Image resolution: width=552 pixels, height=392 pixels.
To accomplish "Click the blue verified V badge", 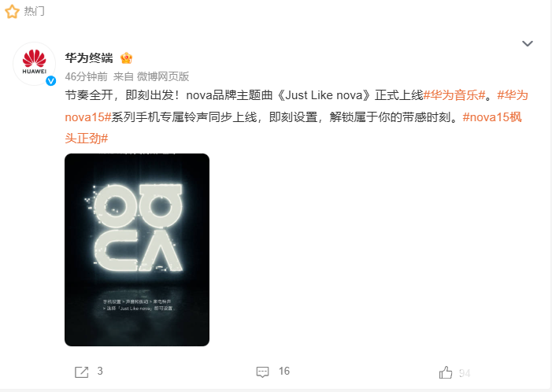I will (51, 81).
